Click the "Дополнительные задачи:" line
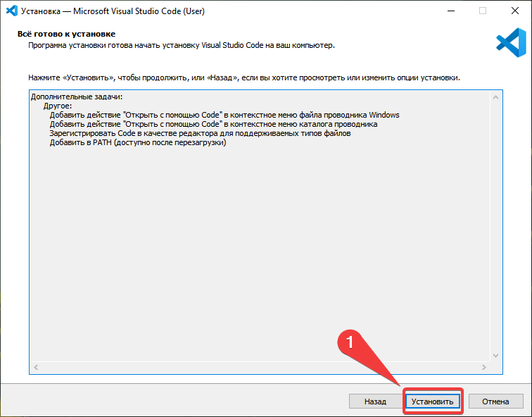The image size is (532, 417). pos(77,97)
